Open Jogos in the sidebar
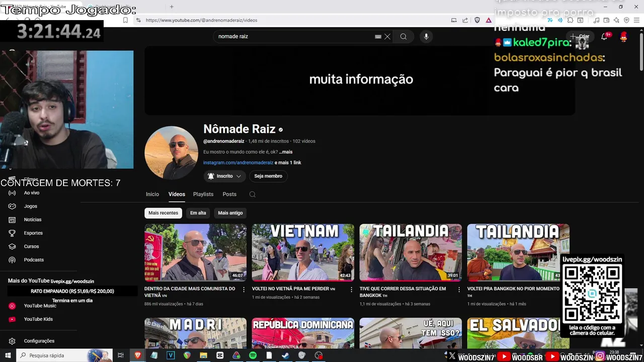Viewport: 644px width, 362px height. pos(30,206)
